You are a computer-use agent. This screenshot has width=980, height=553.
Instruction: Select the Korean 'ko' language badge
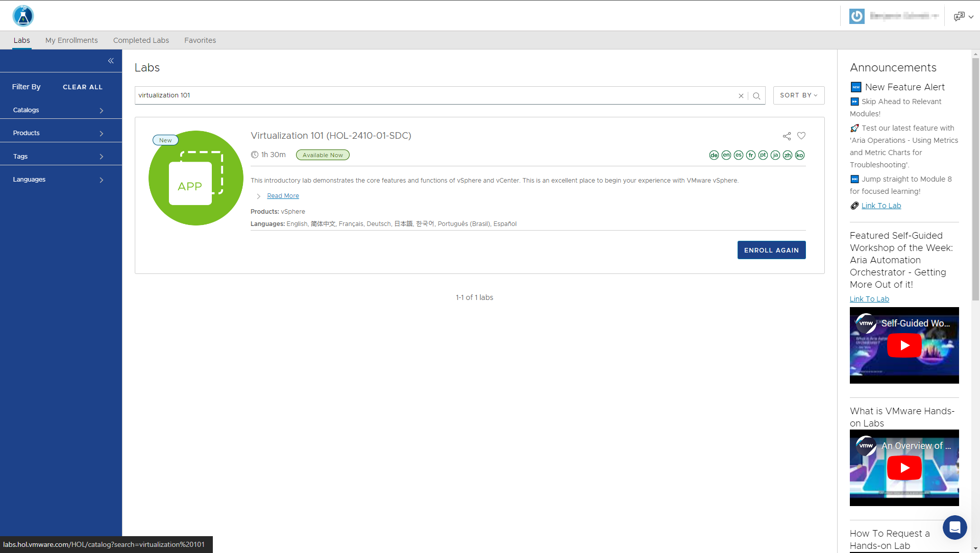tap(799, 155)
